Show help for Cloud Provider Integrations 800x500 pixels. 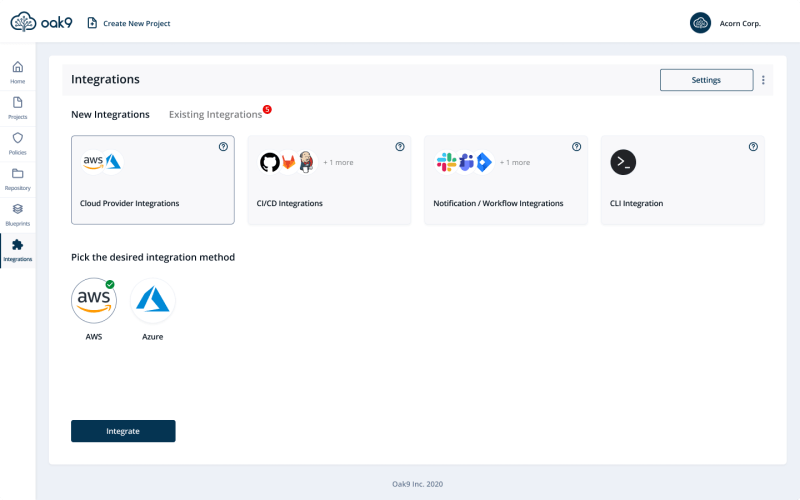[x=223, y=147]
